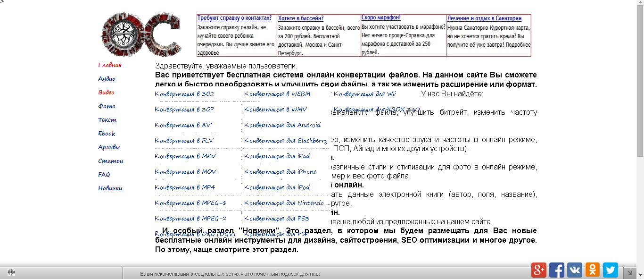Select Фото in the left menu

(x=107, y=106)
